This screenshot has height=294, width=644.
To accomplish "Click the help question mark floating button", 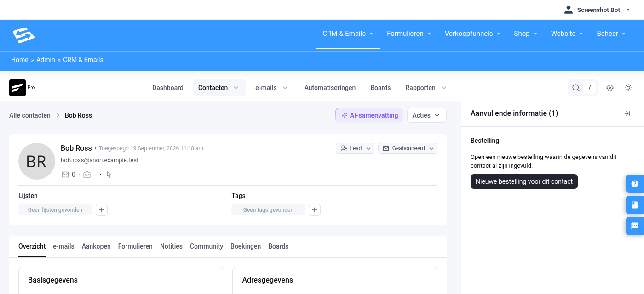I will pos(635,184).
